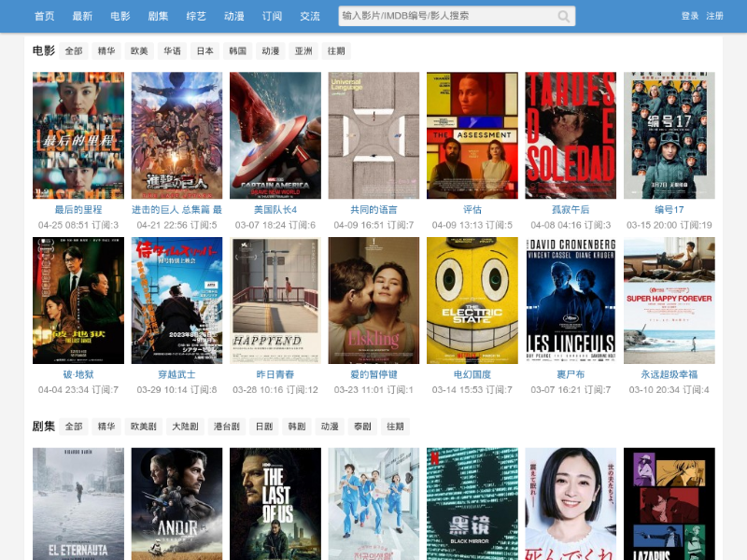Choose the 华语 movie category

pos(172,51)
